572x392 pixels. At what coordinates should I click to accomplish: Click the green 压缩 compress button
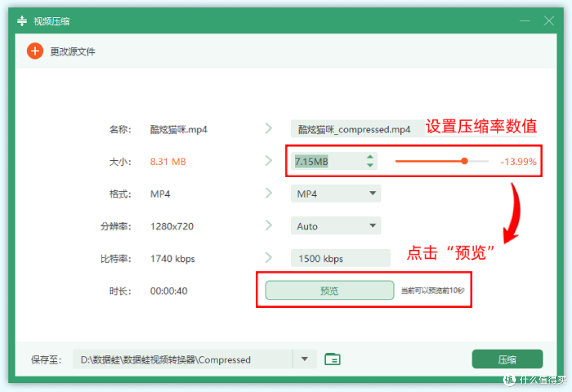coord(507,359)
